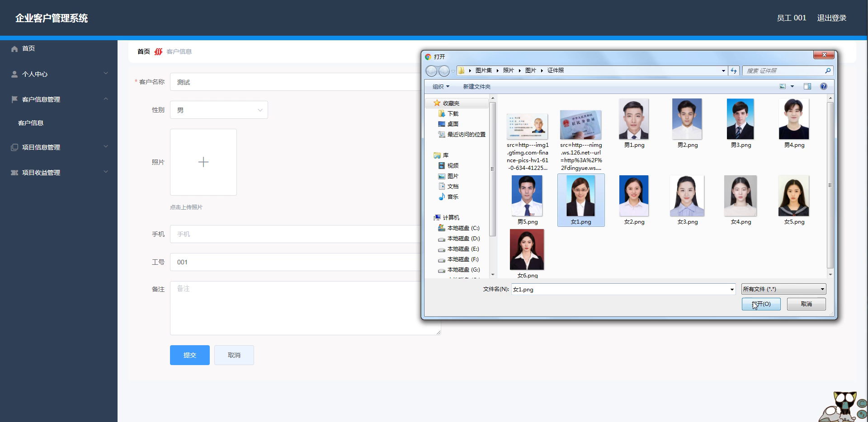868x422 pixels.
Task: Collapse the 客户信息管理 sidebar menu chevron
Action: pos(106,98)
